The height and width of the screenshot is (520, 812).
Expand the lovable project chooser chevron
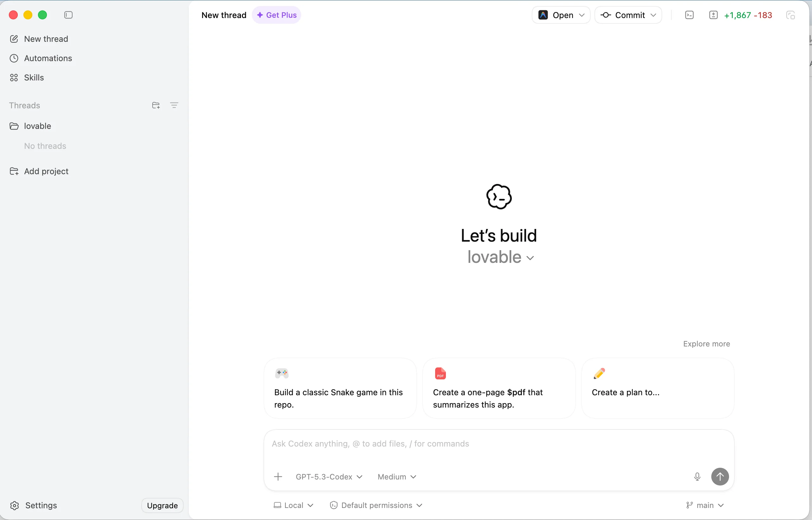click(x=530, y=258)
